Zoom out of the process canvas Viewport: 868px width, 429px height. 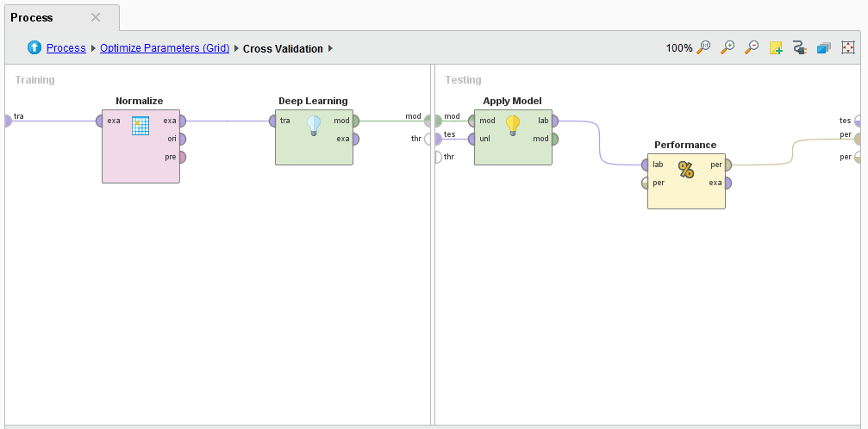pos(751,47)
